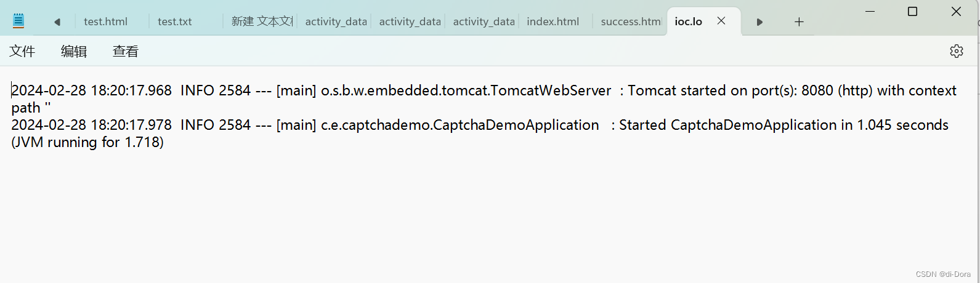Image resolution: width=980 pixels, height=283 pixels.
Task: Open the 查看 menu
Action: click(126, 51)
